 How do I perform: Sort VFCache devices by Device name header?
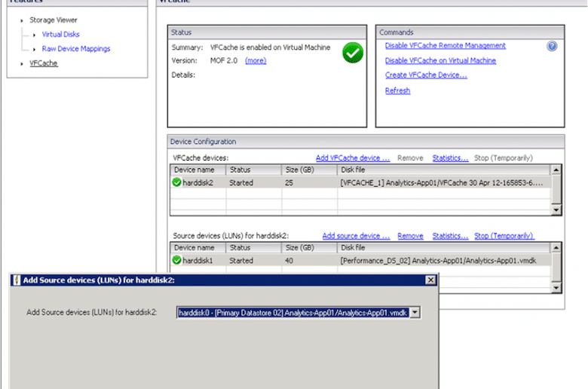(x=198, y=170)
